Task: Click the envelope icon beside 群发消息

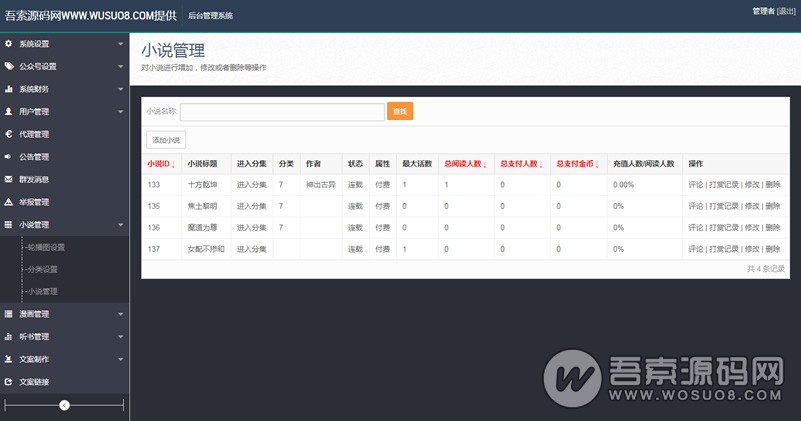Action: pyautogui.click(x=9, y=180)
